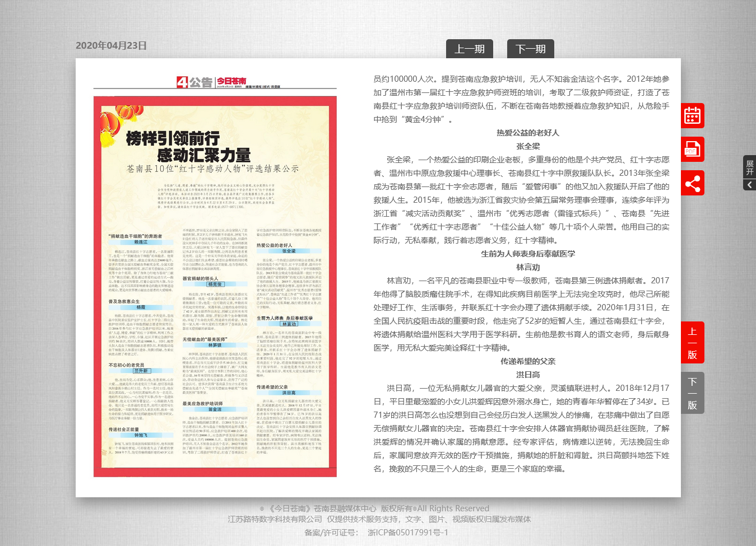Open the calendar date picker icon
Viewport: 756px width, 546px height.
[692, 116]
